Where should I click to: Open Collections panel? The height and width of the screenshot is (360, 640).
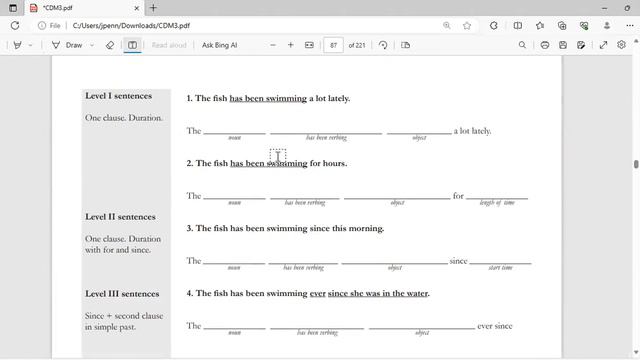tap(562, 25)
